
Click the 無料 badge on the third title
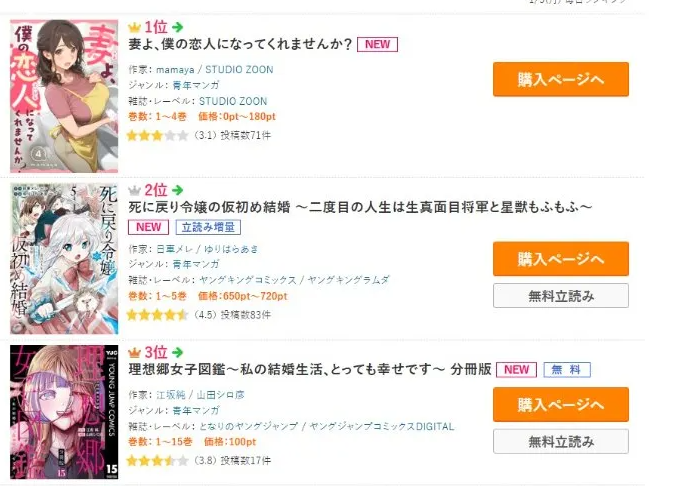(567, 370)
